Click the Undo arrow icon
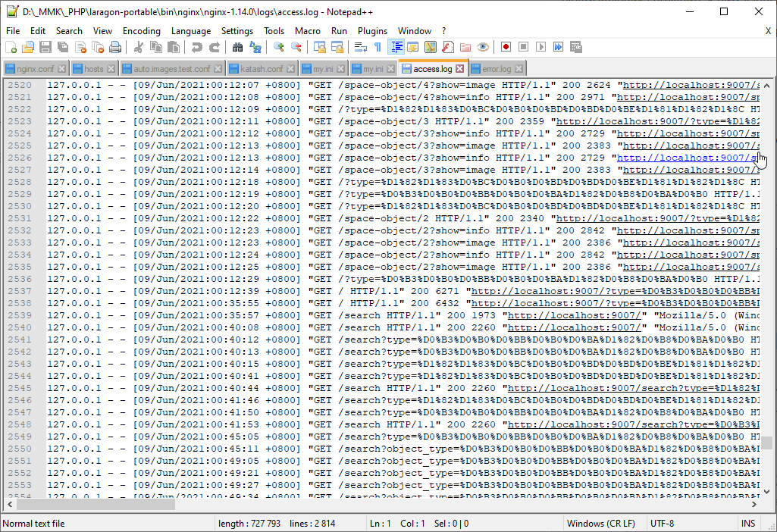777x532 pixels. click(197, 48)
